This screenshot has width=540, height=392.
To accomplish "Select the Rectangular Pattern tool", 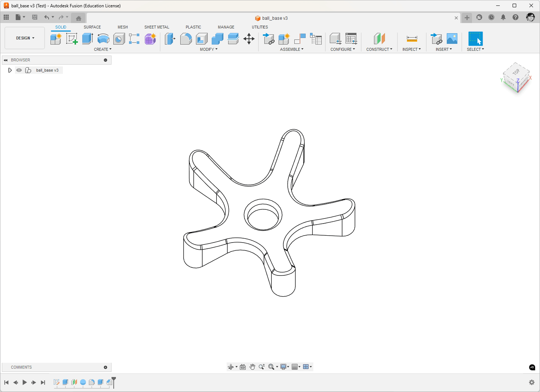I will point(134,39).
